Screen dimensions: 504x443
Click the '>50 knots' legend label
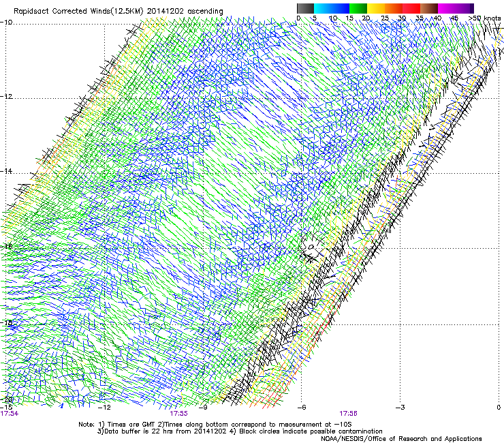[x=484, y=18]
